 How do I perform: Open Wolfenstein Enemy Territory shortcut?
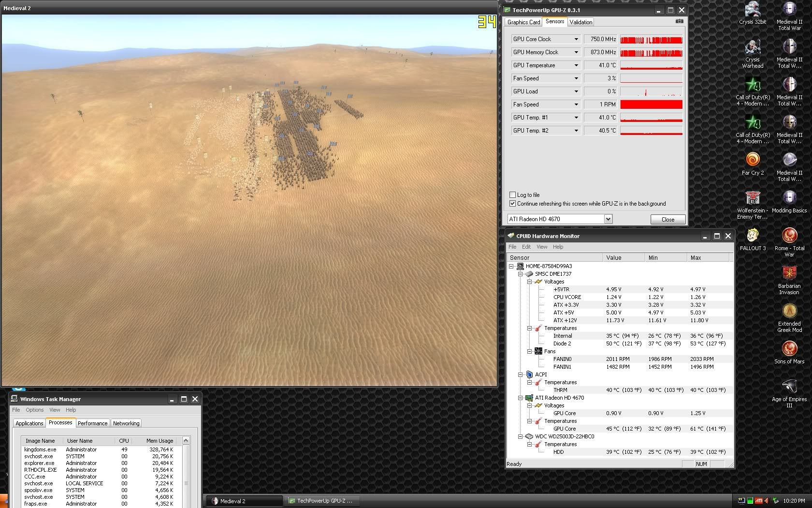tap(753, 198)
